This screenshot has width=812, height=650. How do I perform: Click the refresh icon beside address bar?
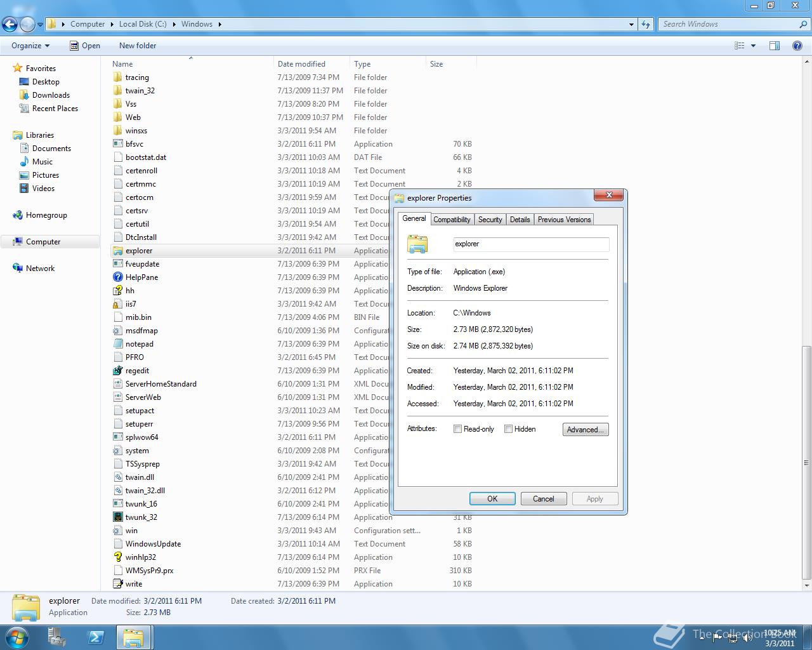(x=646, y=24)
